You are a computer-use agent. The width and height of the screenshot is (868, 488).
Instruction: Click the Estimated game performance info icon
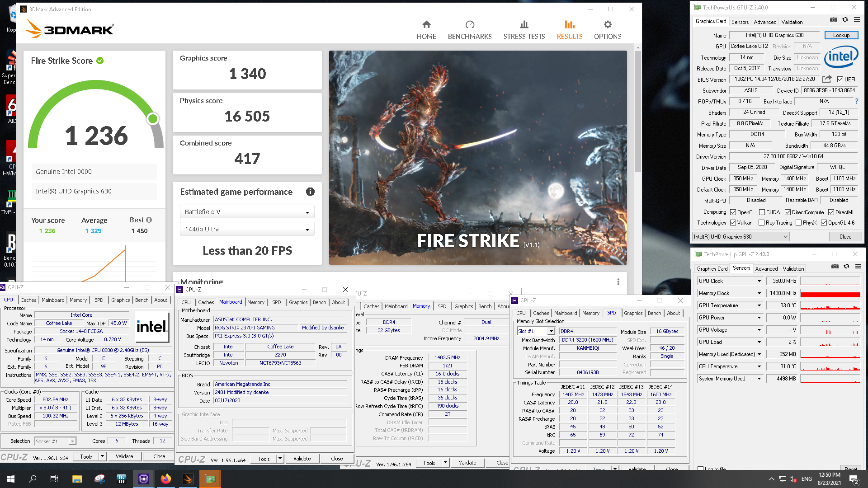pyautogui.click(x=310, y=192)
